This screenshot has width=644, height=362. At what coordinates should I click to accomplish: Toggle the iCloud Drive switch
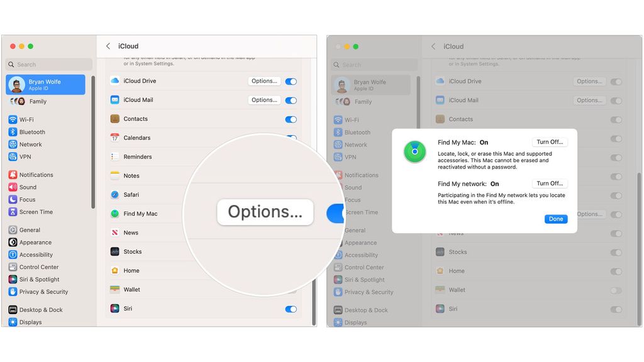(x=291, y=81)
